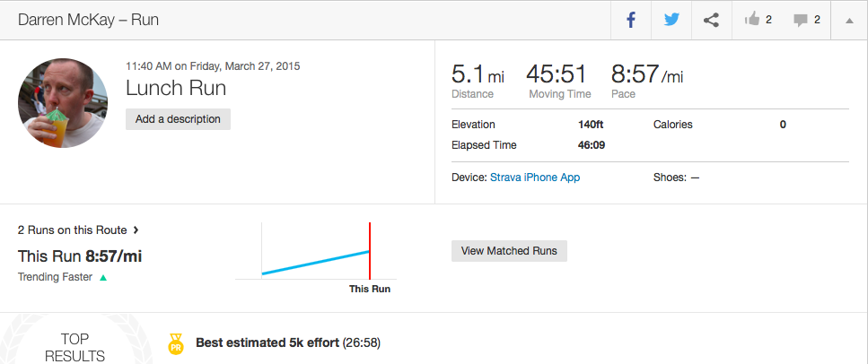This screenshot has height=364, width=868.
Task: Open the generic share icon
Action: pos(711,21)
